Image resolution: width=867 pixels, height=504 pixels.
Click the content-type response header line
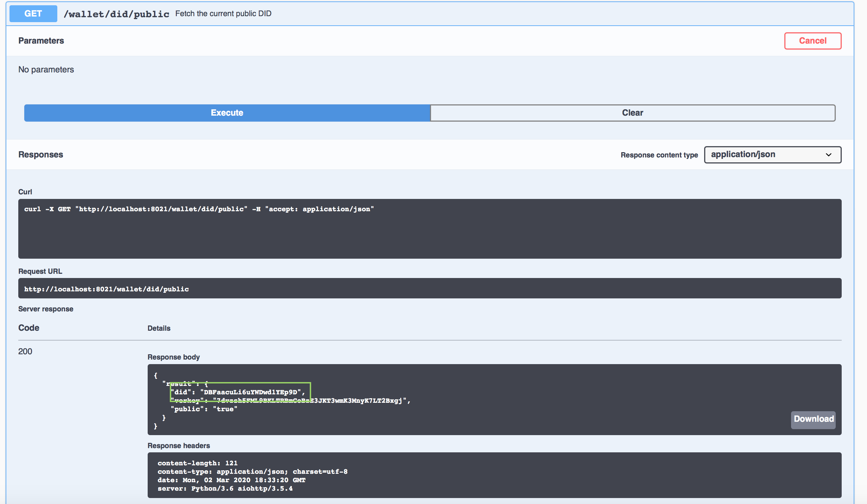[x=252, y=472]
